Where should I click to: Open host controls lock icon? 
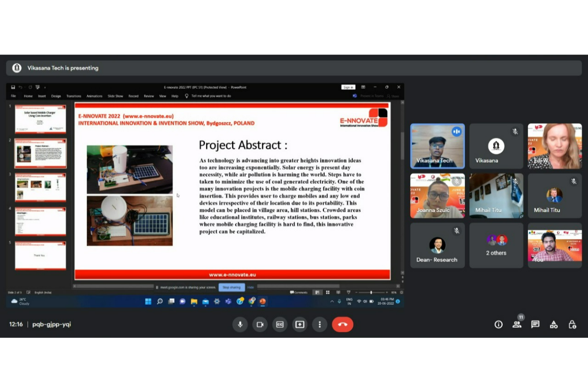[572, 324]
